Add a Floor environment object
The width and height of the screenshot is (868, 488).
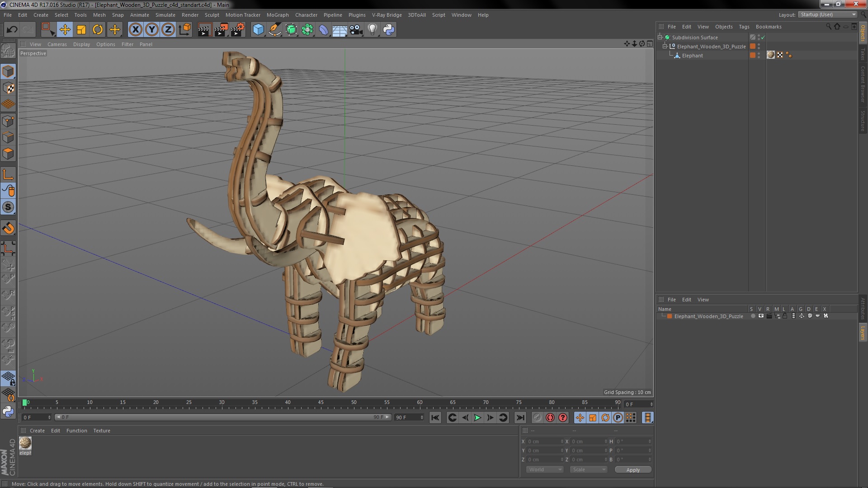(340, 30)
